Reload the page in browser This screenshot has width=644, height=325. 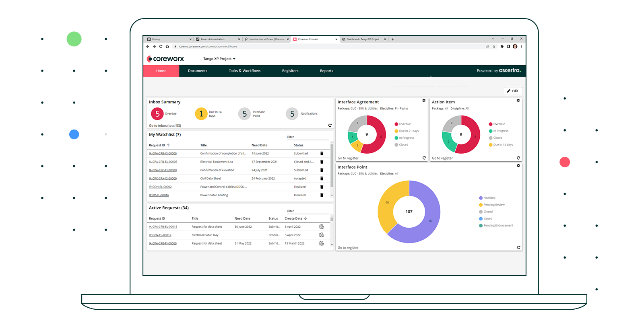pyautogui.click(x=161, y=46)
